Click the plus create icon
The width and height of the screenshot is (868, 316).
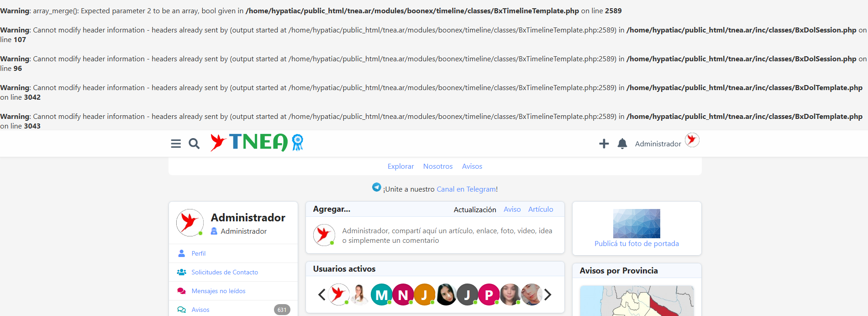click(x=604, y=144)
